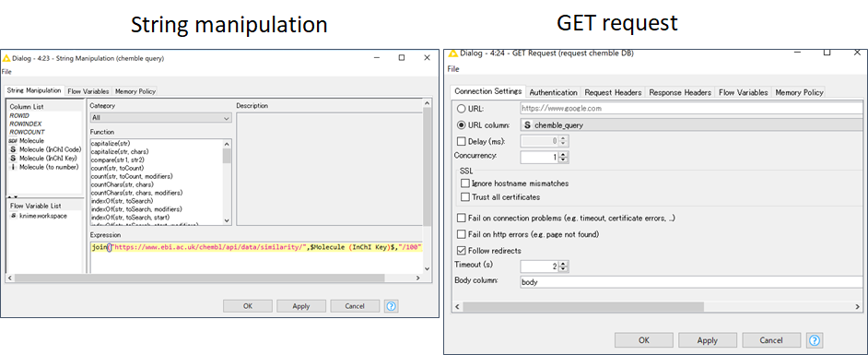
Task: Open String Manipulation tab
Action: pos(34,90)
